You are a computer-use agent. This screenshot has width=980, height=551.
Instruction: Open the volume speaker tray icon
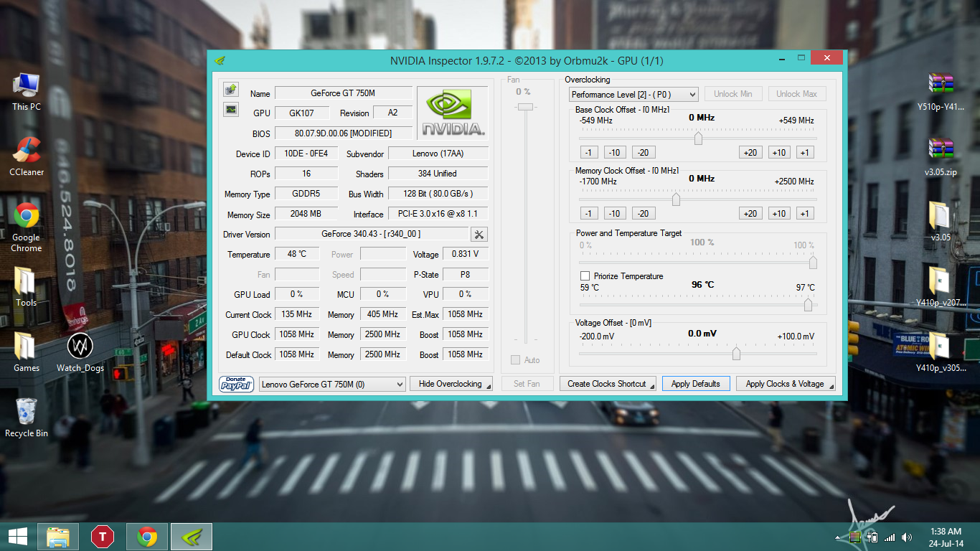click(x=907, y=537)
